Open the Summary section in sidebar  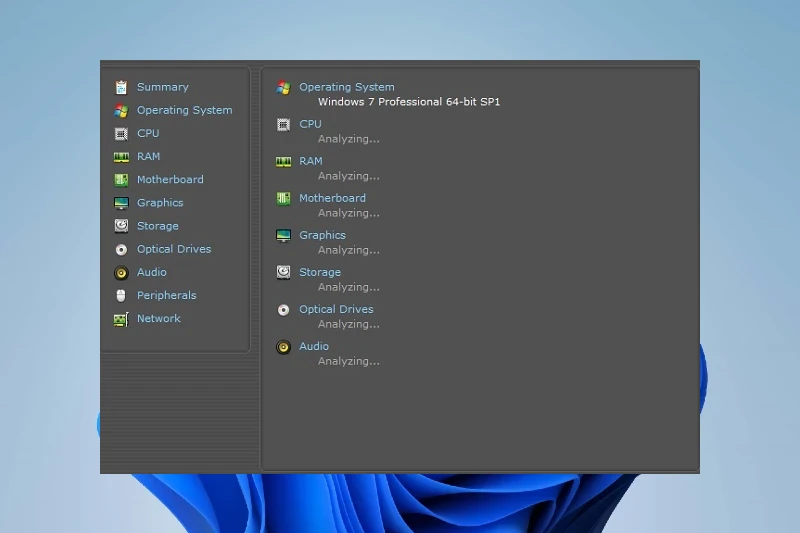[163, 87]
